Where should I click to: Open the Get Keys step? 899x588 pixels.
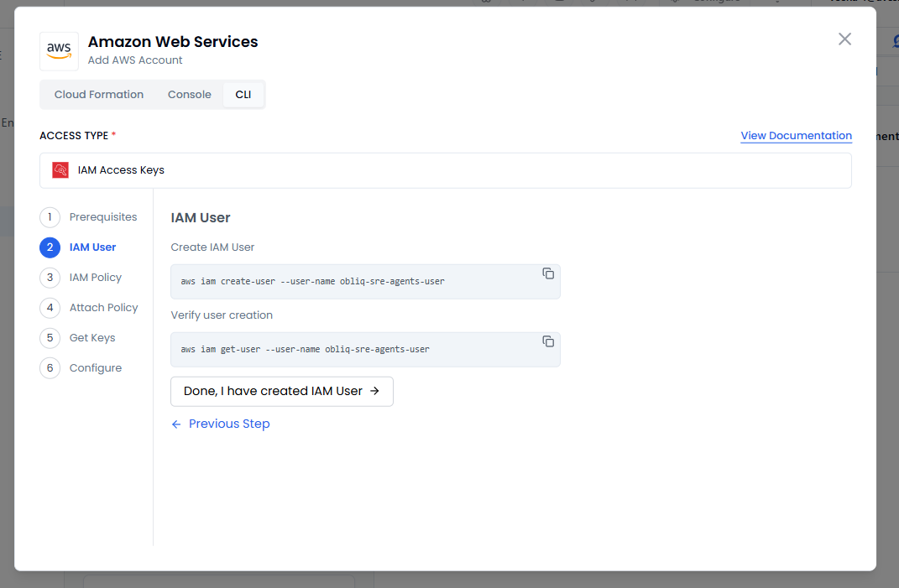[x=92, y=338]
